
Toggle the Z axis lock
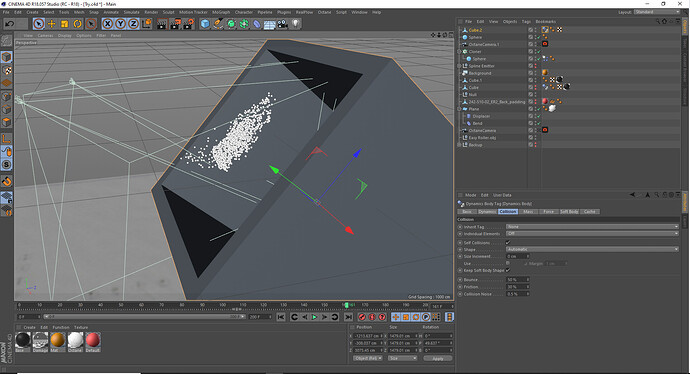[x=133, y=24]
